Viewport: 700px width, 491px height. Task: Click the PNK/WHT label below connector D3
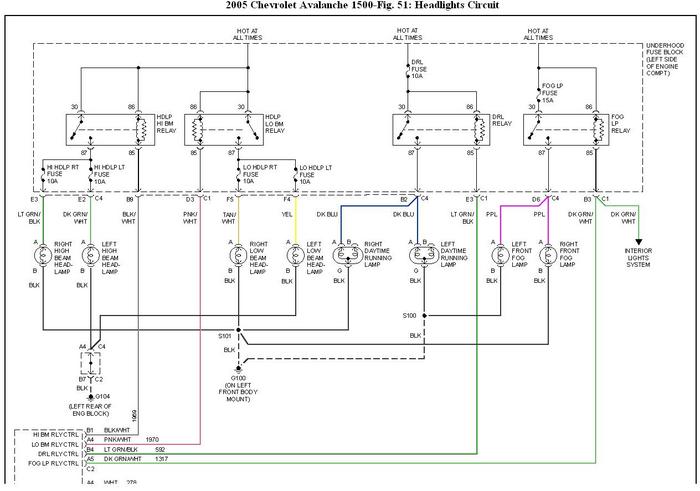pos(190,218)
